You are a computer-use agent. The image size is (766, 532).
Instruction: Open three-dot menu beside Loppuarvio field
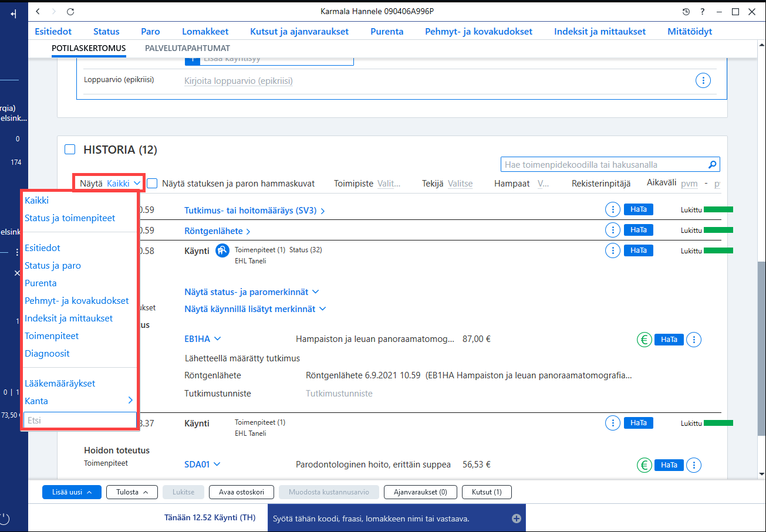click(x=703, y=81)
